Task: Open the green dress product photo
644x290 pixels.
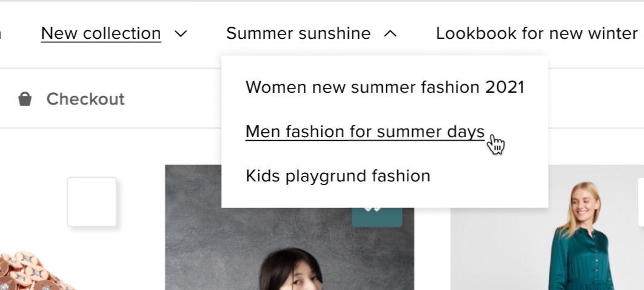Action: 547,228
